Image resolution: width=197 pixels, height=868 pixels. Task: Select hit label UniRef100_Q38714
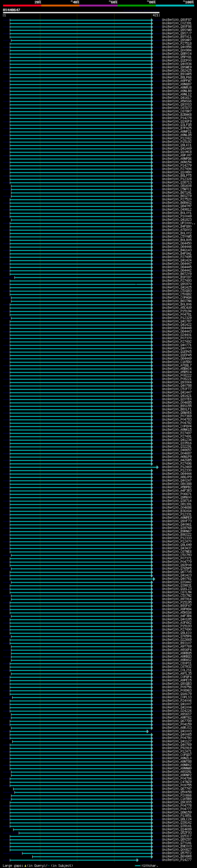(176, 501)
